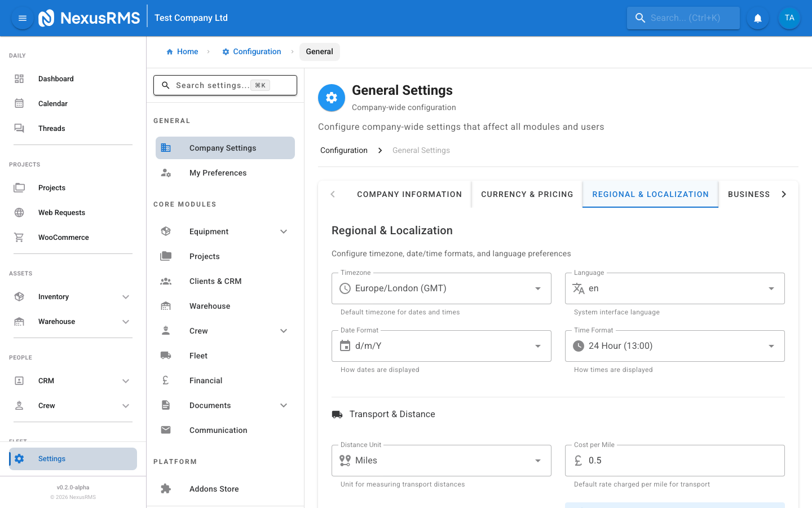Select the Dashboard icon in the sidebar
Screen dimensions: 812x508
tap(19, 78)
